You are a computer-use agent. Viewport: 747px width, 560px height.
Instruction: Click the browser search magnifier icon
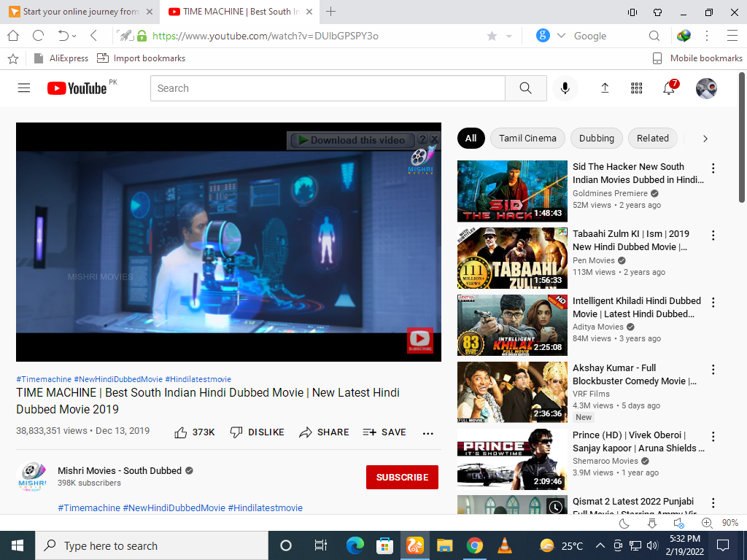pyautogui.click(x=654, y=36)
